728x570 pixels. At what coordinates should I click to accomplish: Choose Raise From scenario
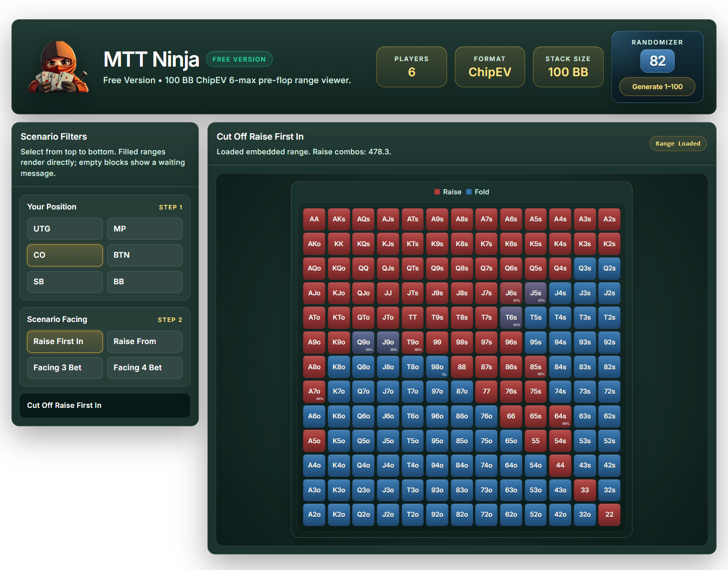click(145, 341)
